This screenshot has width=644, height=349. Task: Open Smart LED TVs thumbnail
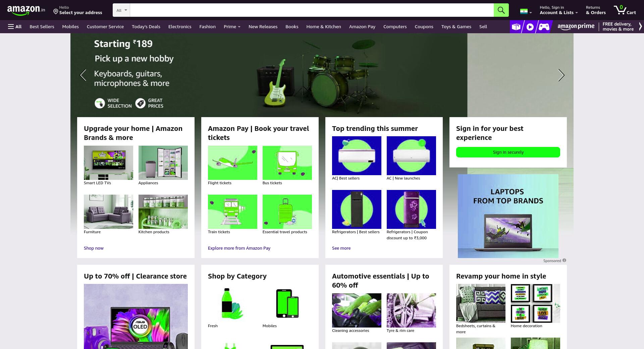pyautogui.click(x=108, y=163)
